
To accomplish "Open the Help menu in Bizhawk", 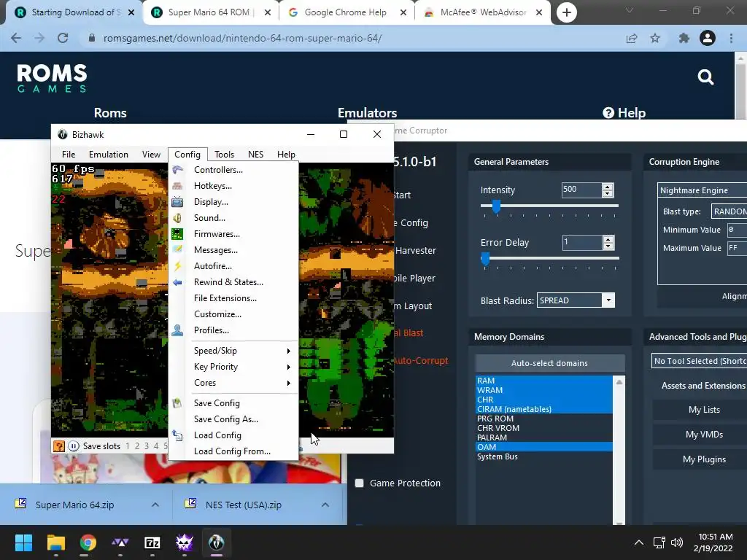I will (x=286, y=155).
